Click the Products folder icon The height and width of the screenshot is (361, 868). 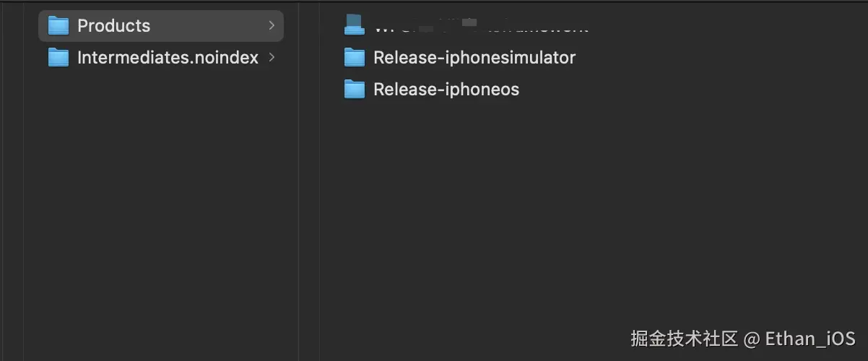point(58,26)
